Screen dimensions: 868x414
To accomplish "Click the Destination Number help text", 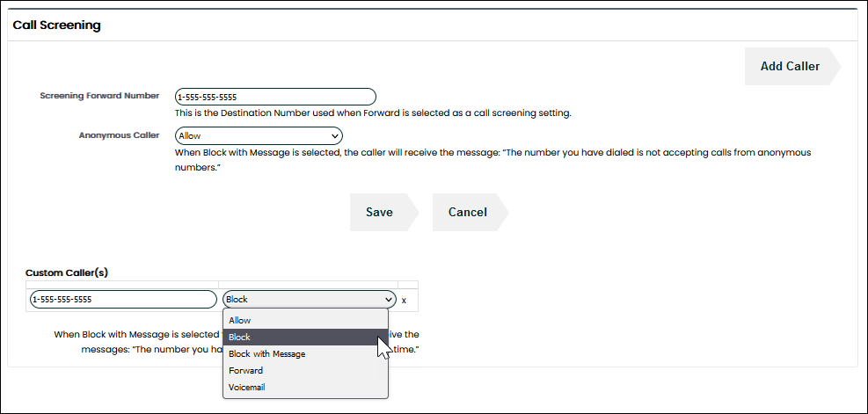I will (x=373, y=113).
